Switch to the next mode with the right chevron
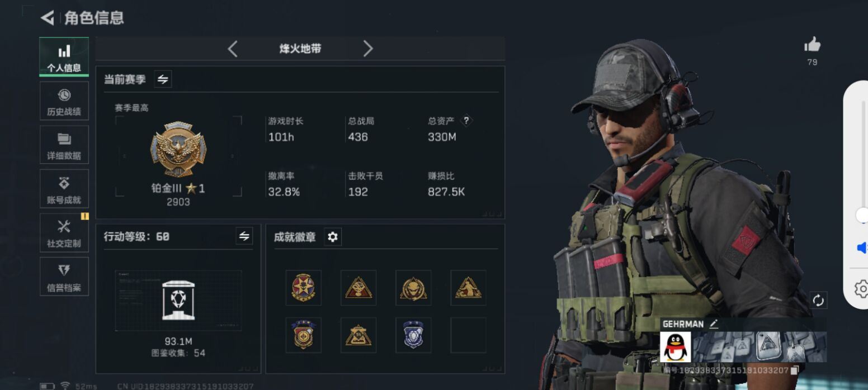This screenshot has height=390, width=868. (x=367, y=49)
